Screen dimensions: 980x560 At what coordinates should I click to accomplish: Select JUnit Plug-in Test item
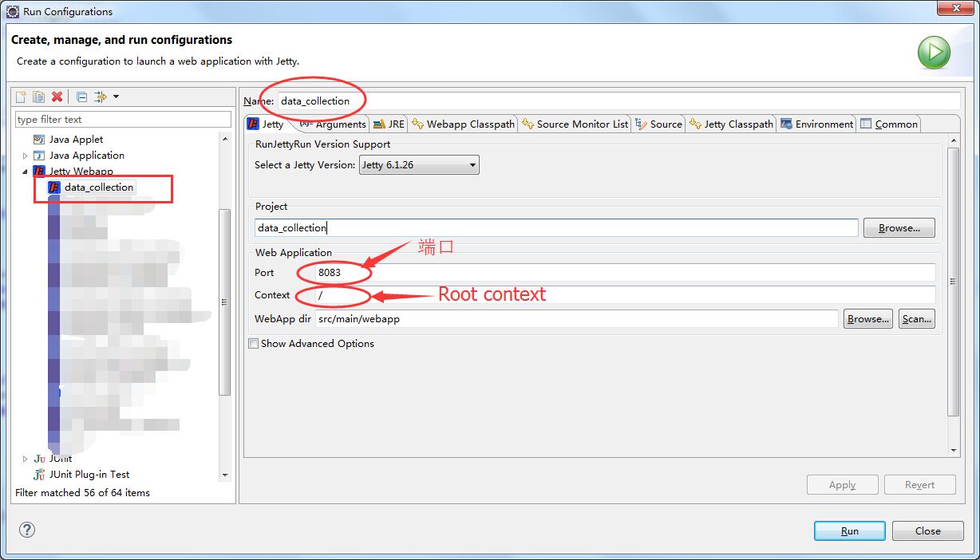click(x=89, y=475)
